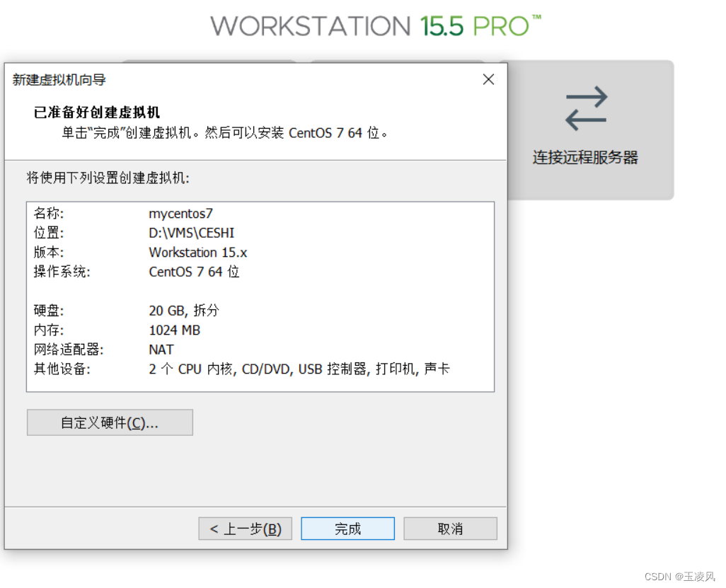The height and width of the screenshot is (588, 726).
Task: Click the 已准备好创建虚拟机 heading
Action: click(x=97, y=112)
